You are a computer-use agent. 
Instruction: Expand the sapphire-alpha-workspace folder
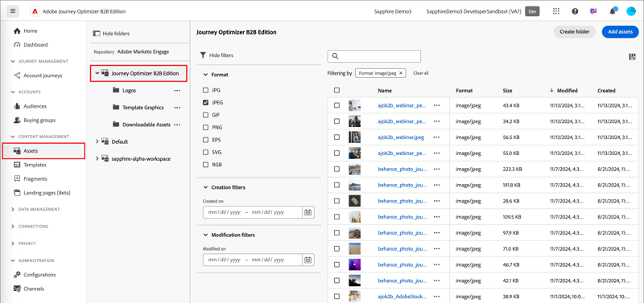[97, 158]
